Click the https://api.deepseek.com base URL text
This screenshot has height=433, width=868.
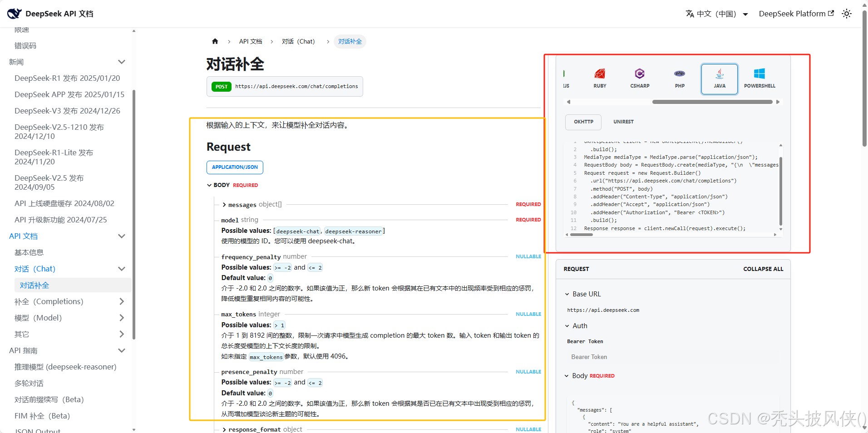pos(603,310)
